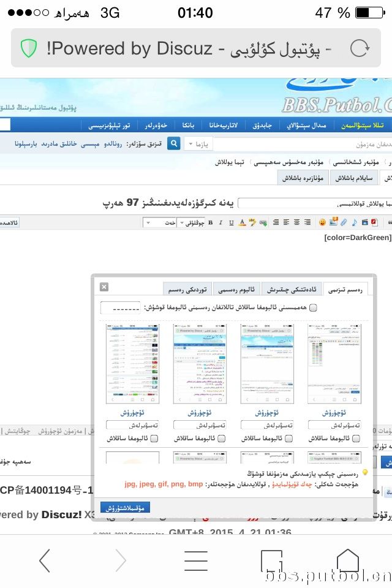Screen dimensions: 392x588
Task: Toggle italic formatting in the editor
Action: [221, 223]
